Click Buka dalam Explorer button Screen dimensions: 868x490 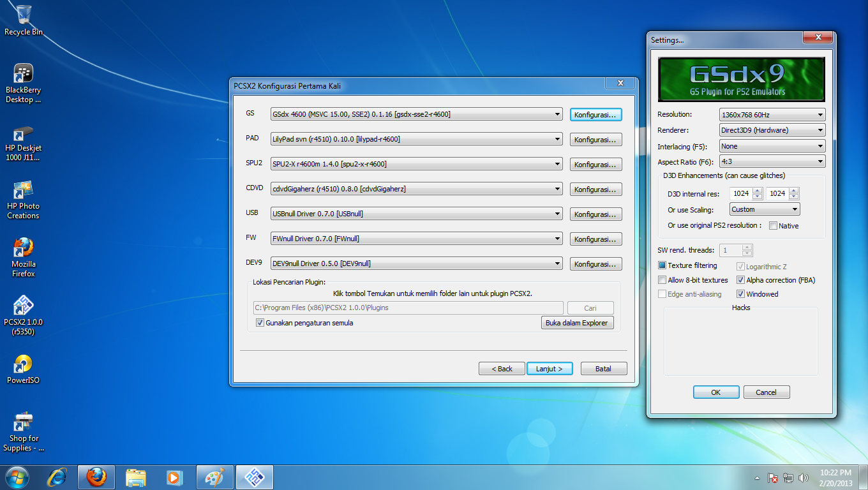point(577,323)
